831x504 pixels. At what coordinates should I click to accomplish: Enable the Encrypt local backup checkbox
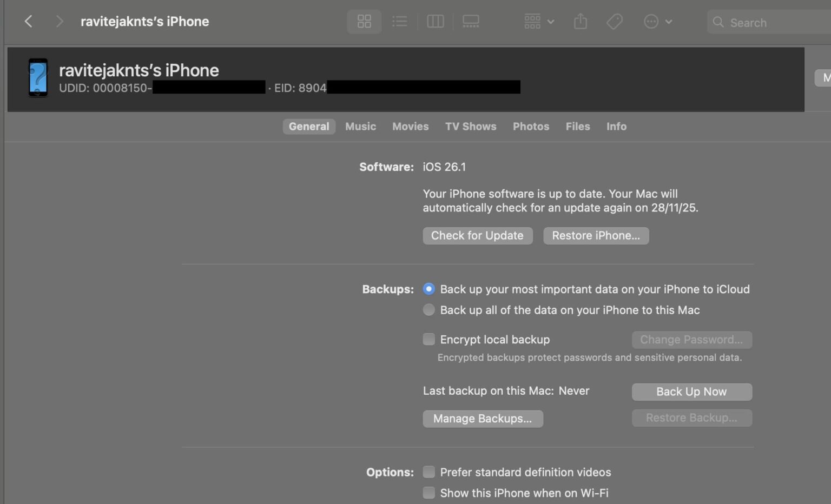[428, 339]
